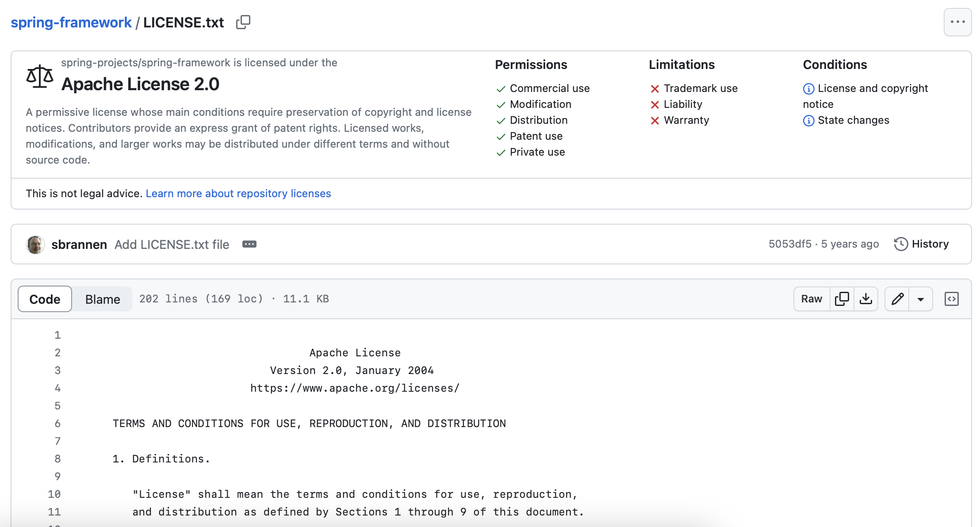The image size is (980, 527).
Task: Open the Raw file view
Action: (x=812, y=299)
